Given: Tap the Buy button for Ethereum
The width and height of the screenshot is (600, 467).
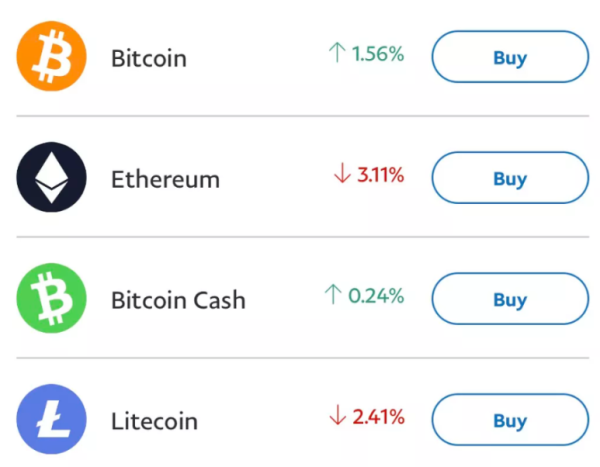Looking at the screenshot, I should coord(510,178).
